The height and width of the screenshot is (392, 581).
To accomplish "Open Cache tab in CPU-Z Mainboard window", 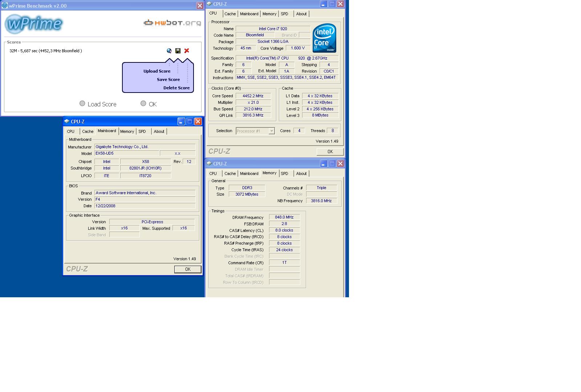I will (88, 131).
